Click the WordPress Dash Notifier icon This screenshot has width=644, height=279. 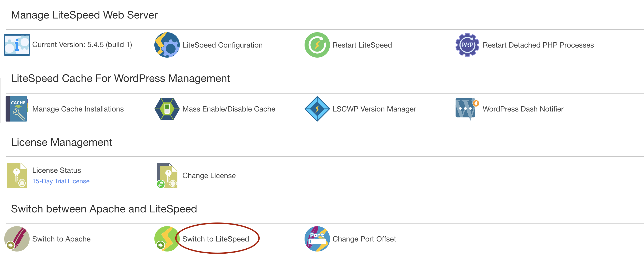(467, 109)
